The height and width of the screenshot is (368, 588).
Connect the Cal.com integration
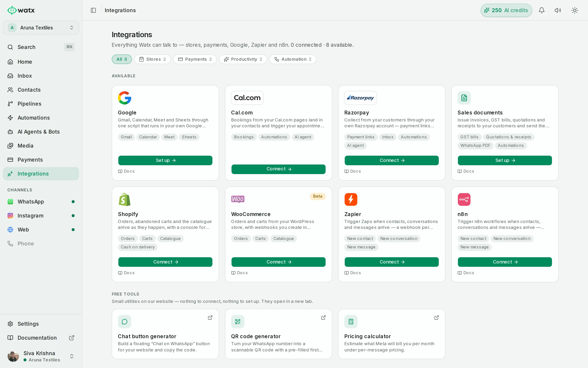pos(278,169)
